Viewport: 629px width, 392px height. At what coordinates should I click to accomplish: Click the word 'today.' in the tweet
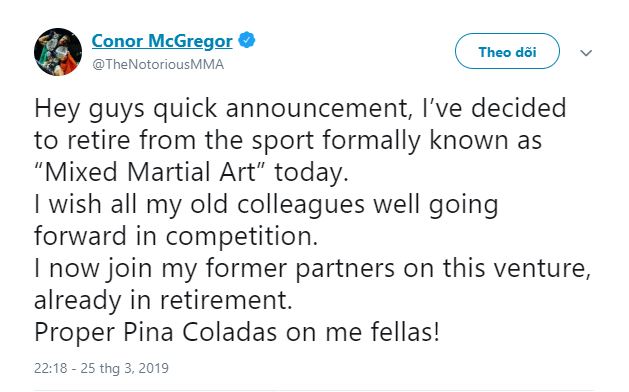click(312, 173)
